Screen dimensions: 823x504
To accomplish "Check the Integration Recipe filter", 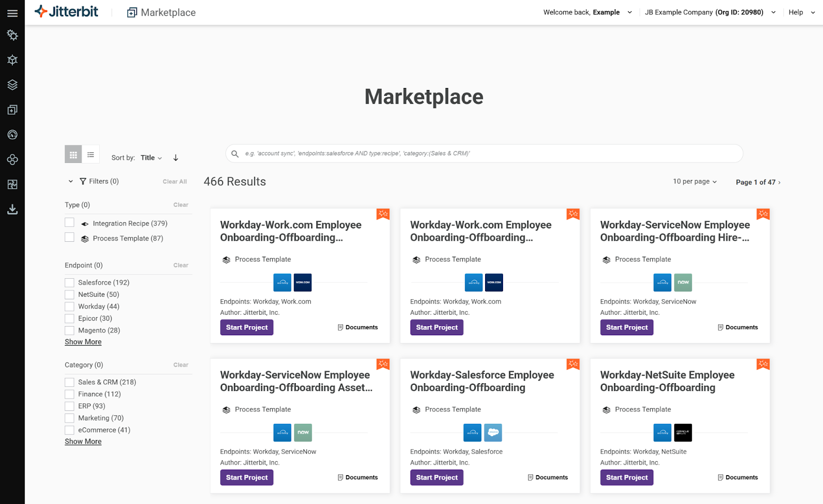I will point(69,223).
